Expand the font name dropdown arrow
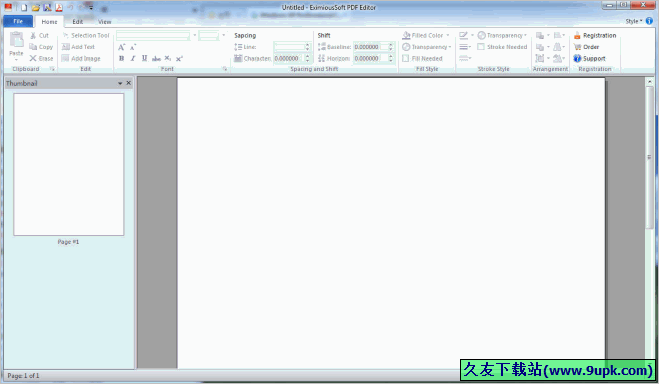The image size is (659, 384). point(195,36)
